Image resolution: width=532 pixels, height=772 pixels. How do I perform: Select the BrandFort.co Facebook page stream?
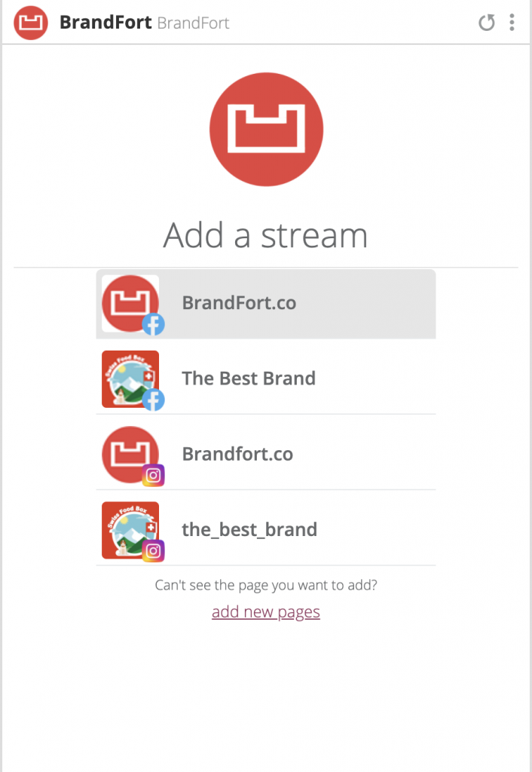pos(266,304)
